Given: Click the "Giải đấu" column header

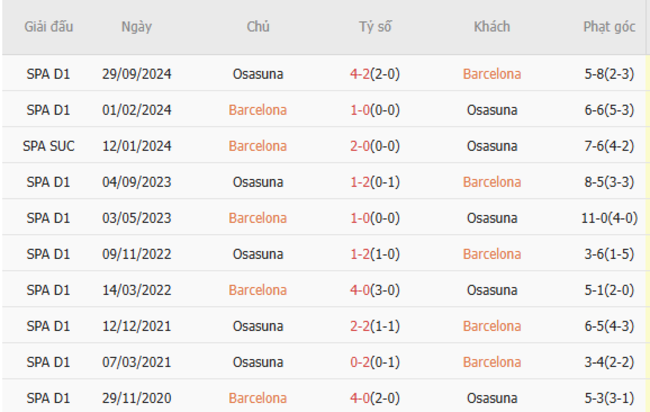Looking at the screenshot, I should tap(50, 27).
